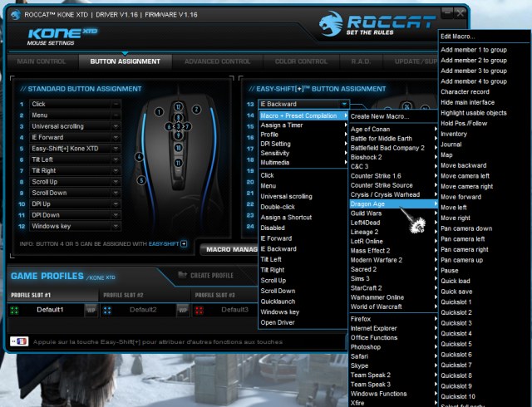Choose Disabled in assignment menu
This screenshot has width=532, height=407.
273,228
